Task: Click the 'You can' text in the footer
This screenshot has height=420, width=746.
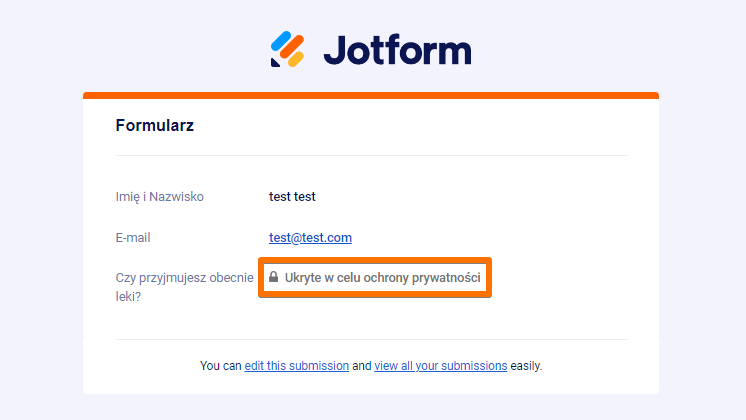Action: tap(220, 366)
